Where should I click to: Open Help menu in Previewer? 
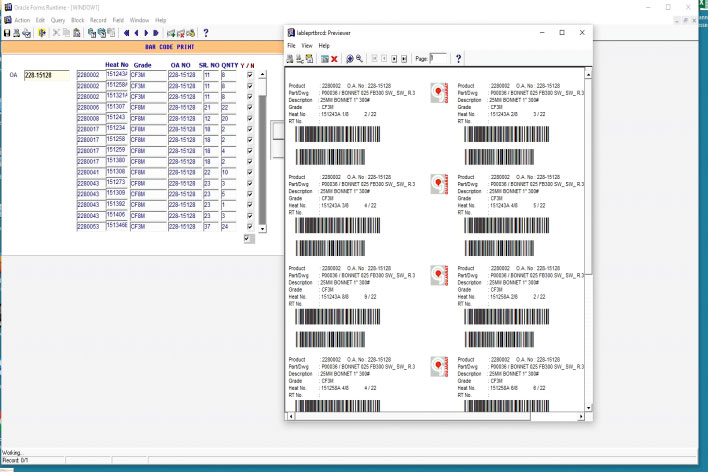pyautogui.click(x=324, y=46)
